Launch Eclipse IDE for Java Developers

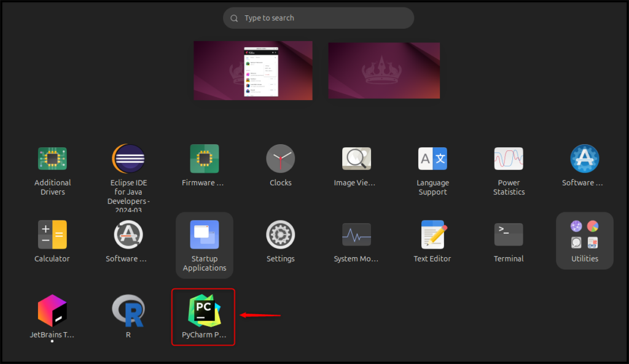point(128,158)
